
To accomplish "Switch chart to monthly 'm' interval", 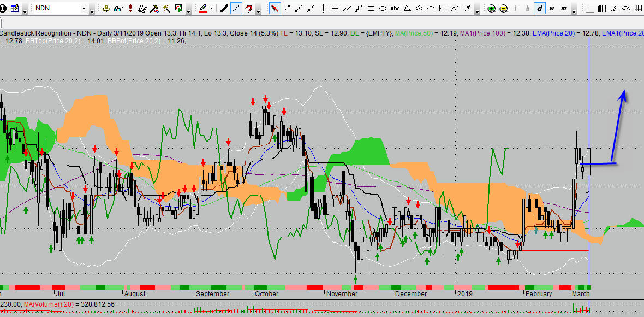I will 564,8.
